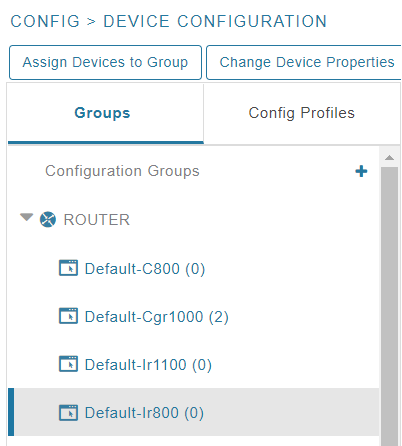This screenshot has height=446, width=402.
Task: Click the ROUTER label in tree
Action: click(x=97, y=220)
